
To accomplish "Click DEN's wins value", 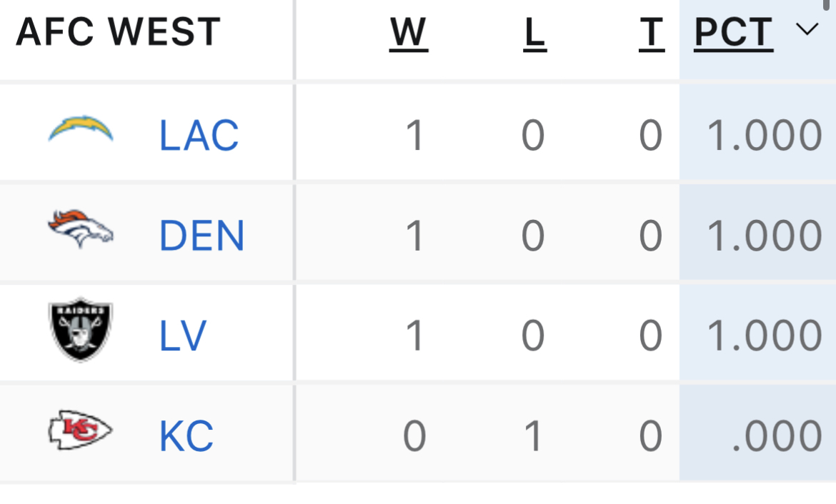I will [415, 236].
